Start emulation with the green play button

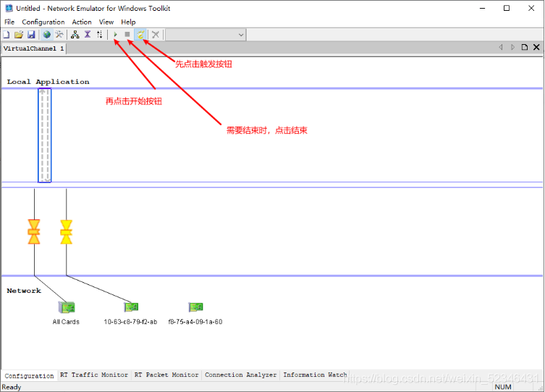[x=115, y=35]
